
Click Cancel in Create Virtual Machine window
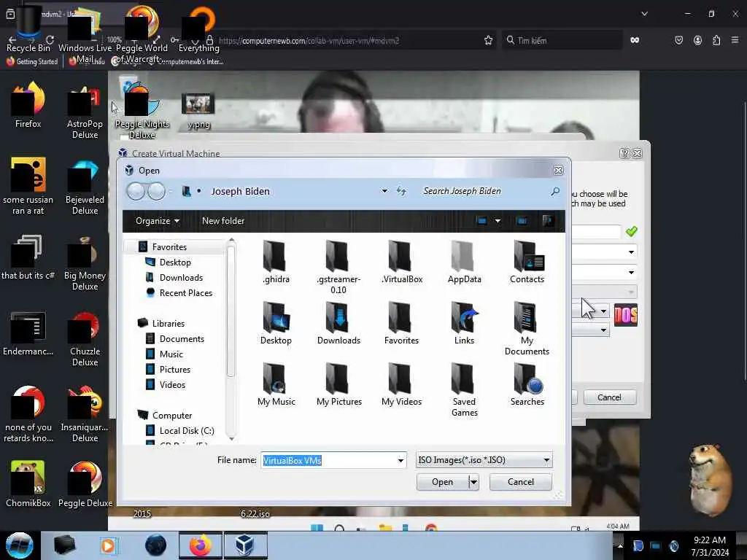click(x=609, y=397)
